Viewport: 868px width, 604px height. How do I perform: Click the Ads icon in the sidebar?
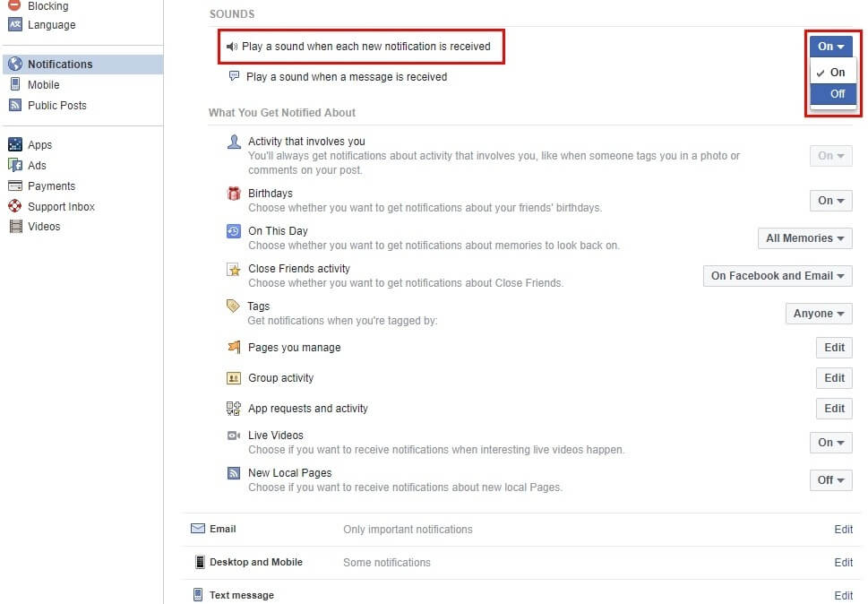tap(15, 165)
